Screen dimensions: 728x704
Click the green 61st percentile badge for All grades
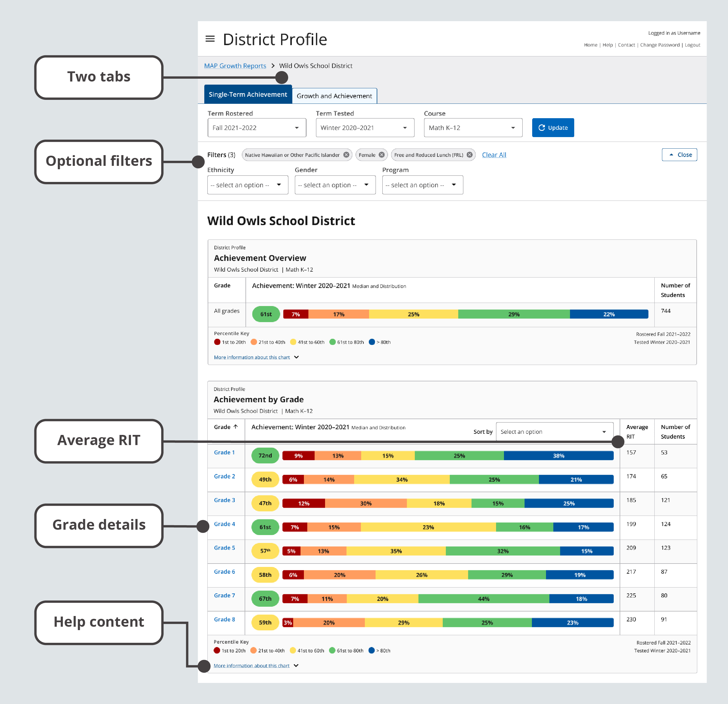[266, 314]
